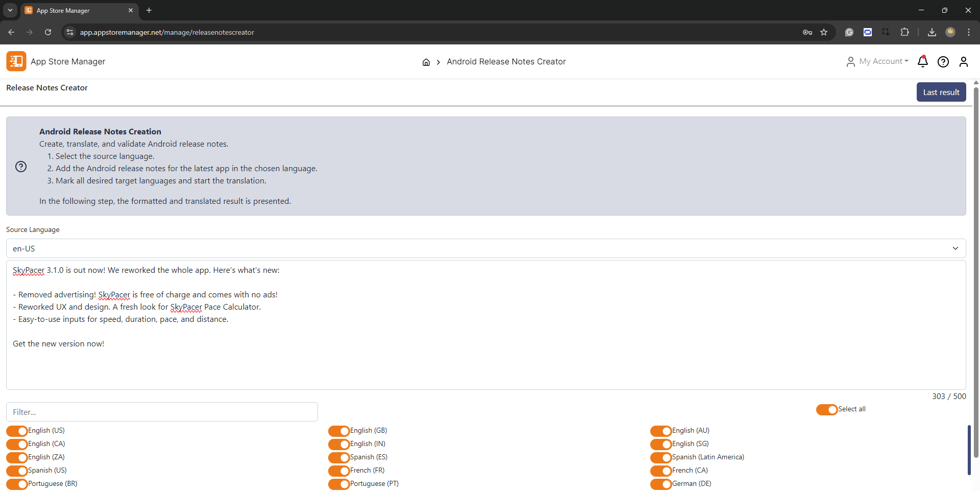Open the browser tab search dropdown arrow
This screenshot has height=491, width=980.
click(10, 10)
